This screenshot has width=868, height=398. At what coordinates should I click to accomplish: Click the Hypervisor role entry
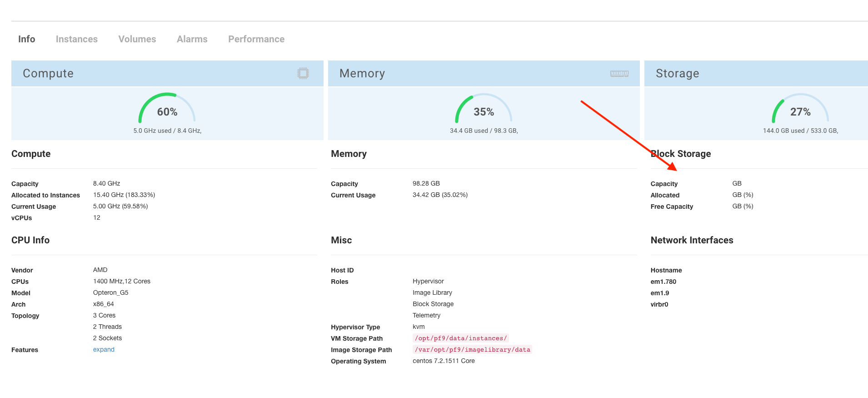coord(428,281)
